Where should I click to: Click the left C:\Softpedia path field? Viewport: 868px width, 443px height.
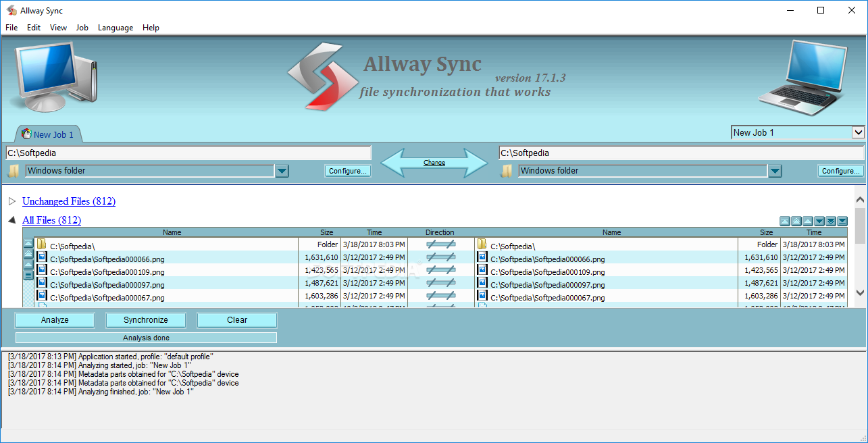(188, 153)
